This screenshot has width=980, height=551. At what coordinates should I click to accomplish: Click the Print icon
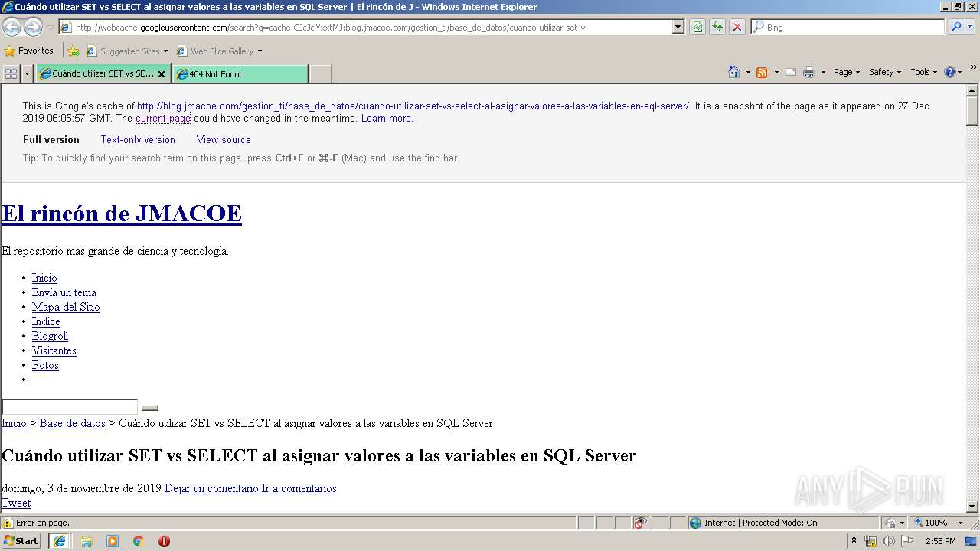tap(809, 72)
